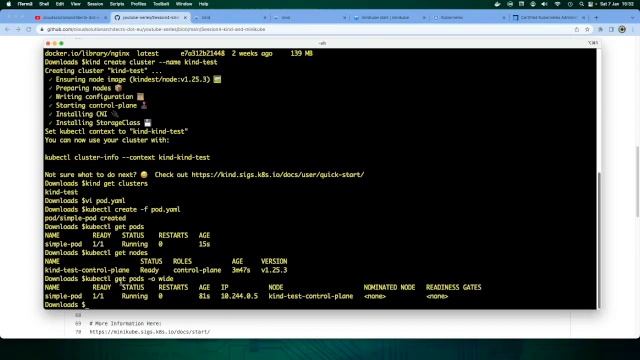Click the volume speaker icon in menu bar
640x360 pixels.
pyautogui.click(x=544, y=4)
